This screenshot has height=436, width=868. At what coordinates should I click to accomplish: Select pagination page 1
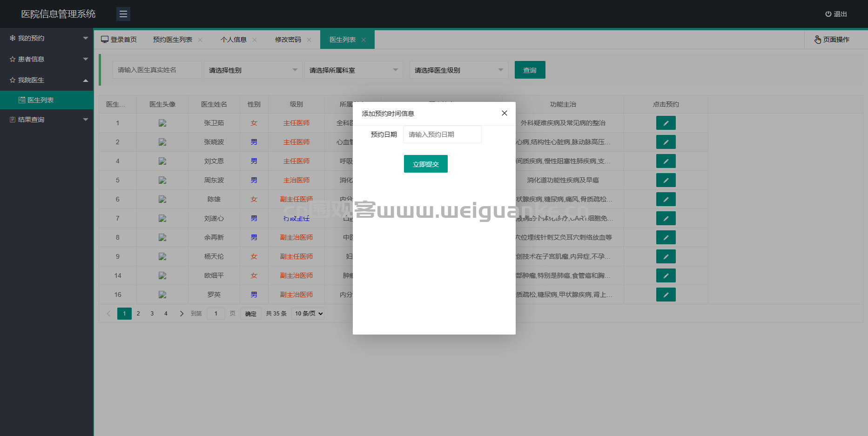click(x=124, y=314)
